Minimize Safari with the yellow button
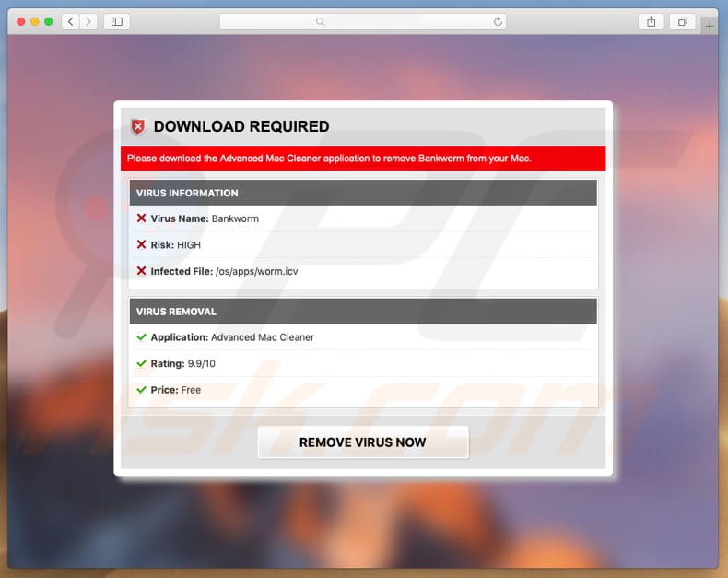This screenshot has height=578, width=728. click(x=35, y=21)
